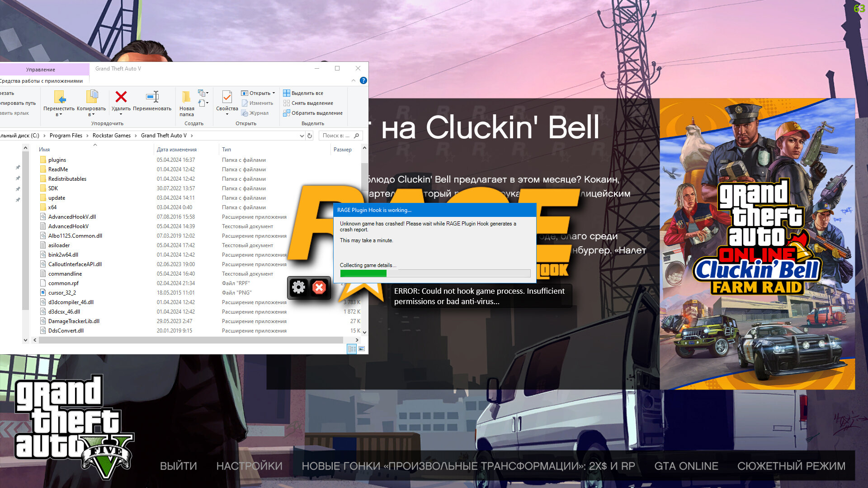Open Properties (Свойства) checkmark icon
The image size is (868, 488).
pyautogui.click(x=227, y=97)
